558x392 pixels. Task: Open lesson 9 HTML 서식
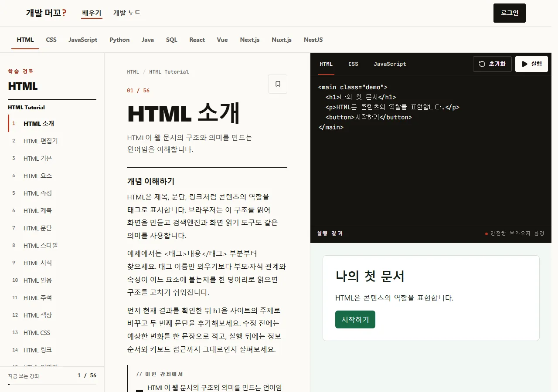point(52,263)
